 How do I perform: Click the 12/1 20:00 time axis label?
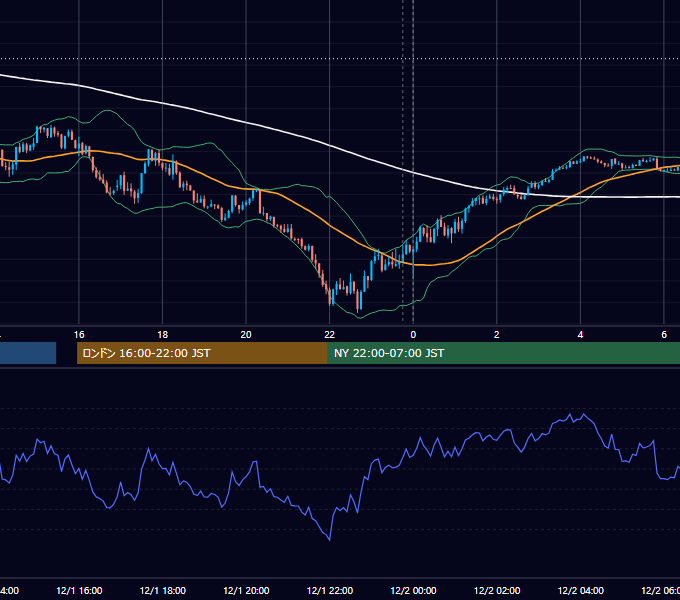tap(246, 590)
